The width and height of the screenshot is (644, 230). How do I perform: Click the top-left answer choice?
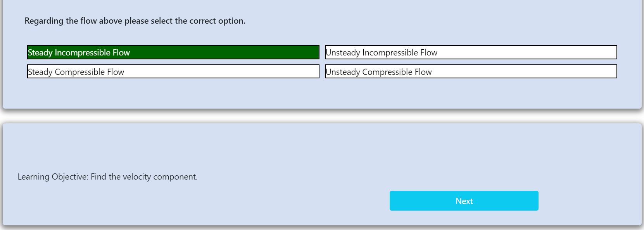click(173, 52)
